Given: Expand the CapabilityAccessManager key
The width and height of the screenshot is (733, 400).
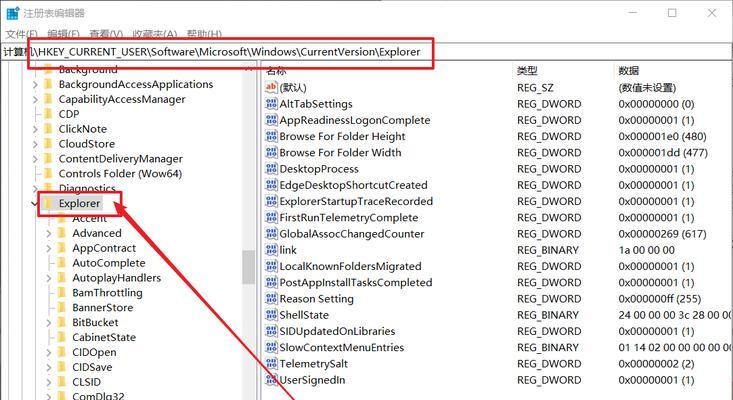Looking at the screenshot, I should 35,100.
